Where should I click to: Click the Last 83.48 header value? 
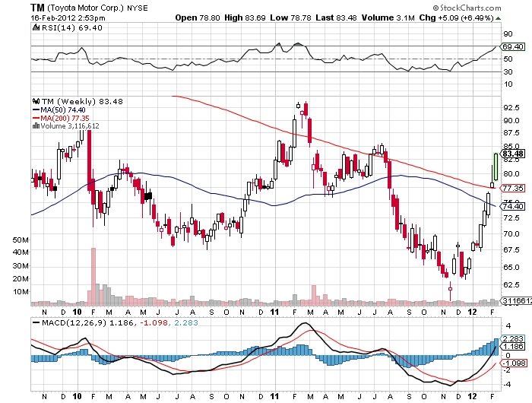point(336,18)
